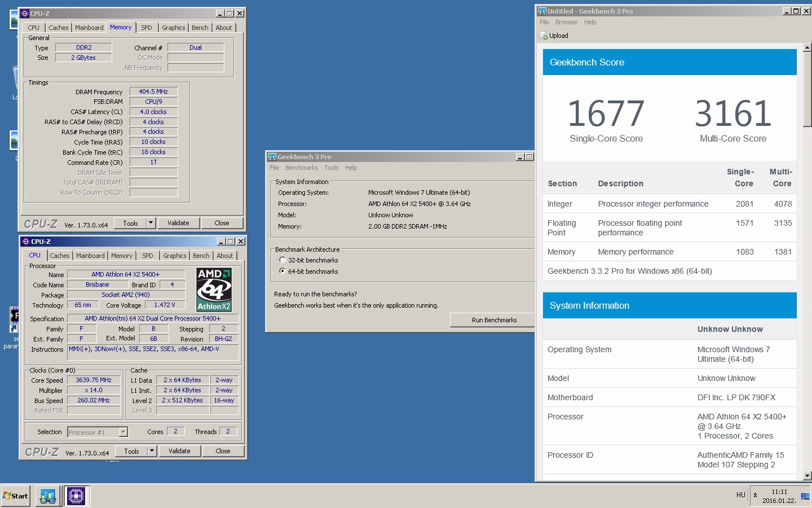Click Close button in upper CPU-Z window
The height and width of the screenshot is (508, 812).
coord(222,223)
